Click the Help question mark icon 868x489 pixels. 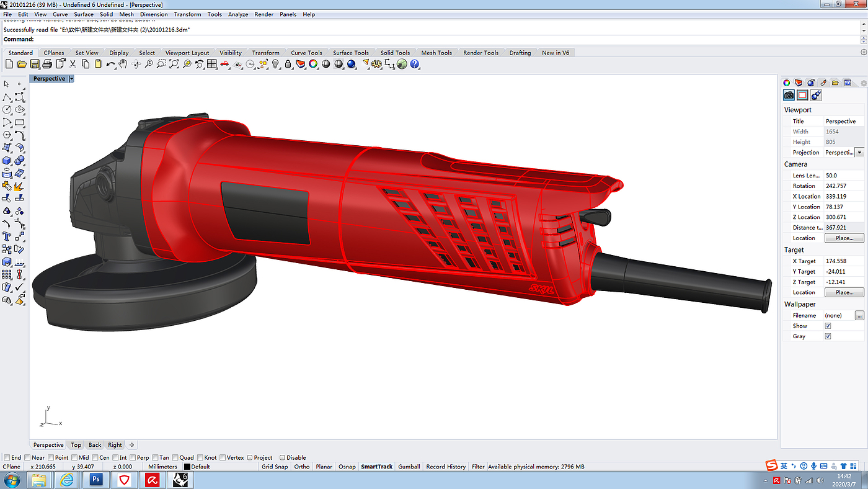pos(415,64)
